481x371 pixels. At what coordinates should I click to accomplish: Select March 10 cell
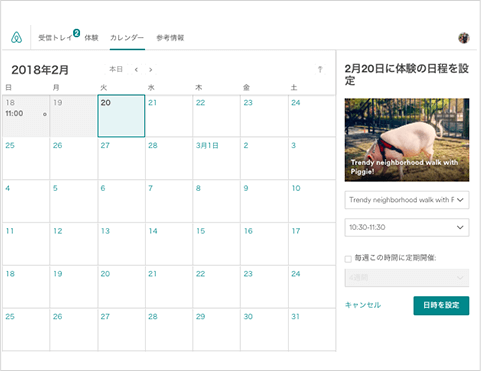pyautogui.click(x=312, y=201)
